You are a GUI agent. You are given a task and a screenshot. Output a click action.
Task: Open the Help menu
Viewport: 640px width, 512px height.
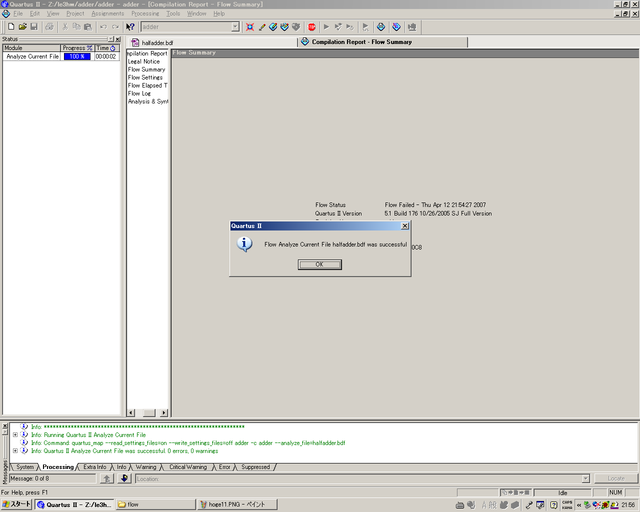(219, 13)
